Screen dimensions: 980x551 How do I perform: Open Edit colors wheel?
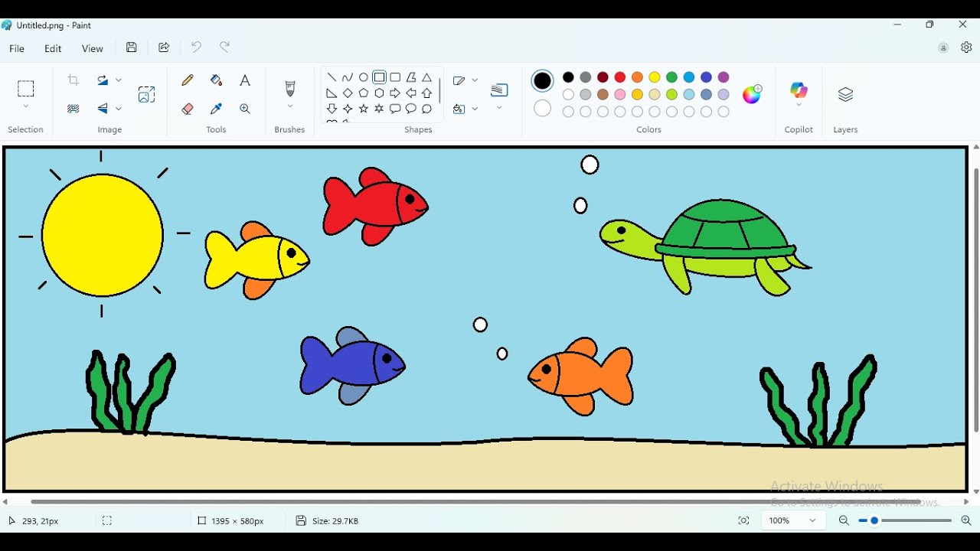coord(753,94)
